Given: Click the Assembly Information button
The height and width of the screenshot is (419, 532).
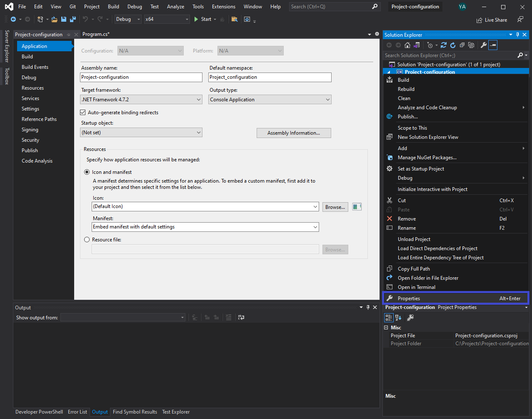Looking at the screenshot, I should 294,133.
